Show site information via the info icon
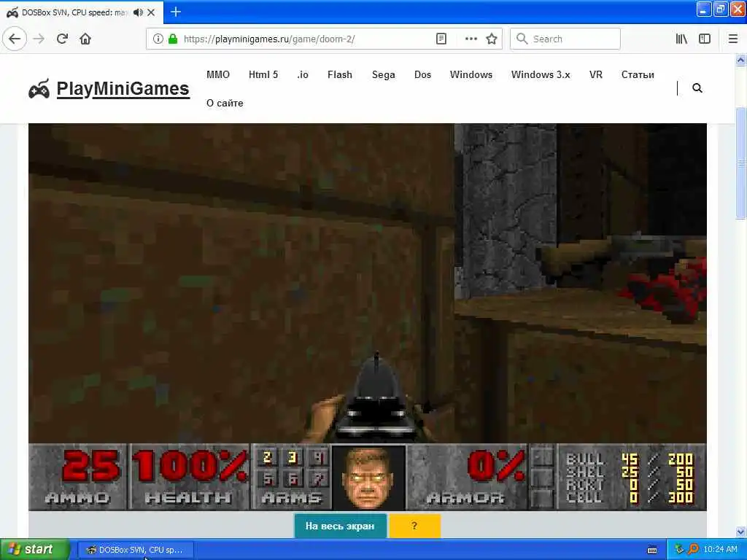 158,39
